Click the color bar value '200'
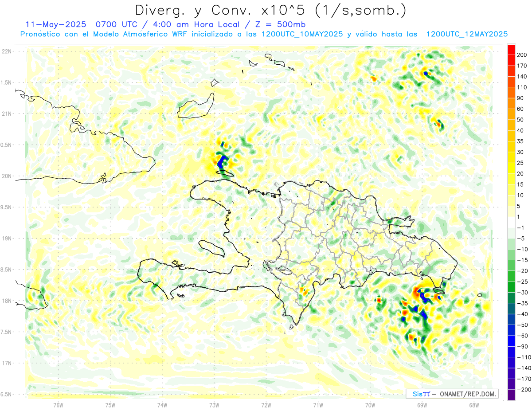 coord(522,55)
